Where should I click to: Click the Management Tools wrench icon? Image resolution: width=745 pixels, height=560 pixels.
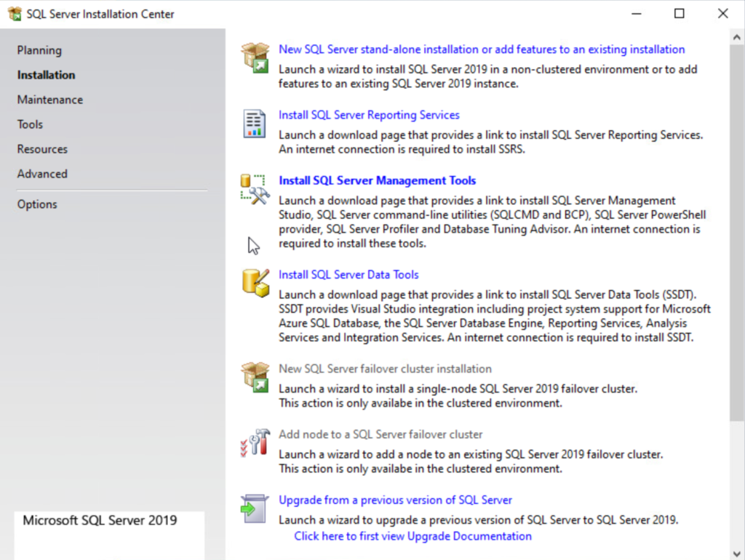tap(255, 189)
